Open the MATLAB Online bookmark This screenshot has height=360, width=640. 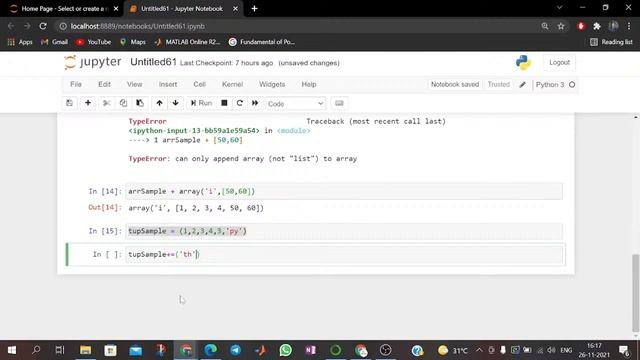[x=187, y=42]
